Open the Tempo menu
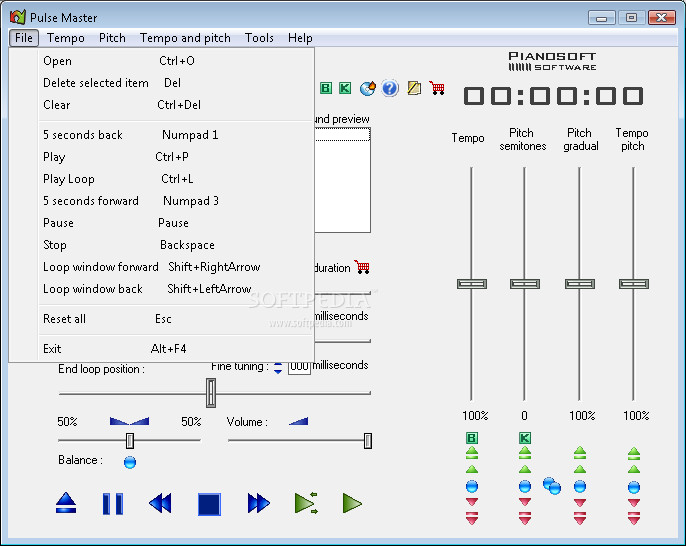Viewport: 686px width, 546px height. pos(66,38)
